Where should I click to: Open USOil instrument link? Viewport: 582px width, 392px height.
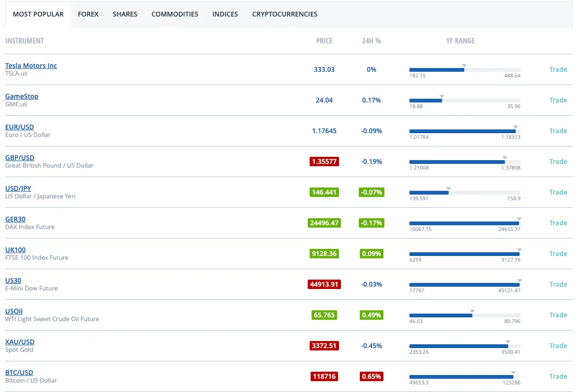(14, 311)
